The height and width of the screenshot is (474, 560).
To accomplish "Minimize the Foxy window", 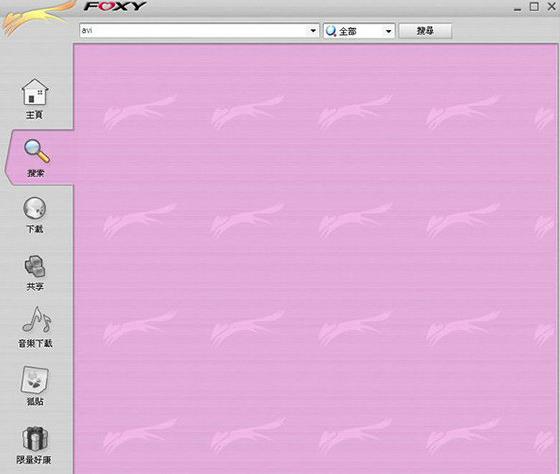I will coord(518,8).
